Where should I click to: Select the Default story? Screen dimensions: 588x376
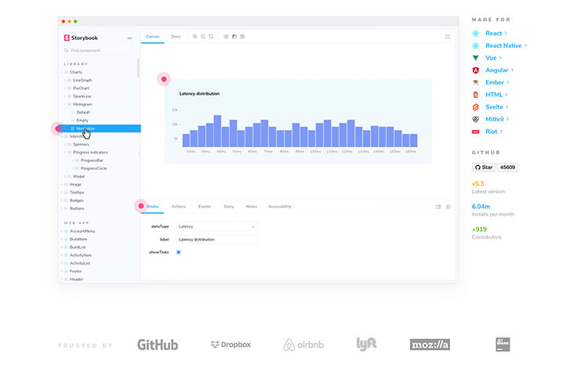[83, 112]
